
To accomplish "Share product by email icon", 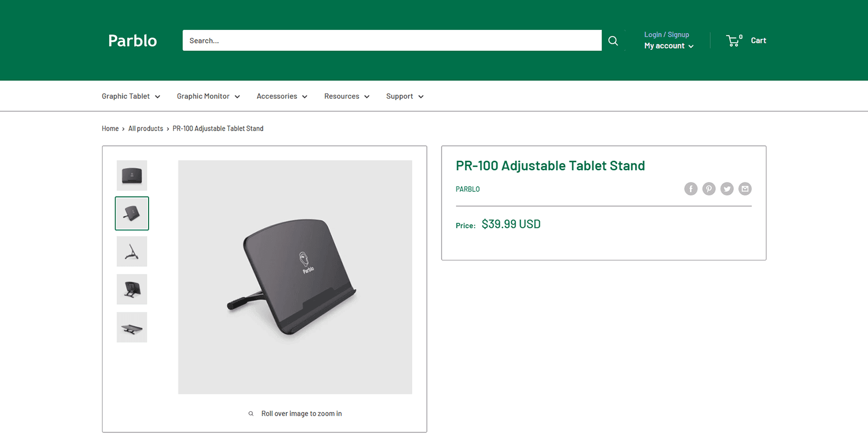I will coord(745,189).
